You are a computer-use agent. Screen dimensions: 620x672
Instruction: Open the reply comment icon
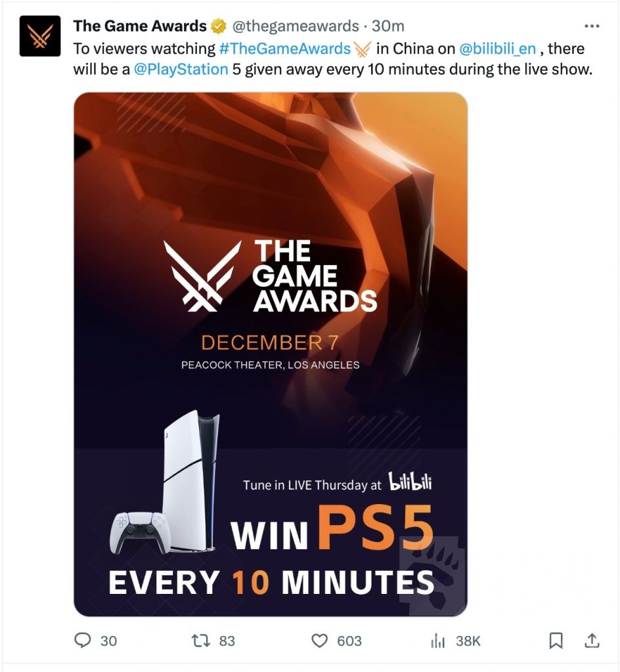click(82, 640)
